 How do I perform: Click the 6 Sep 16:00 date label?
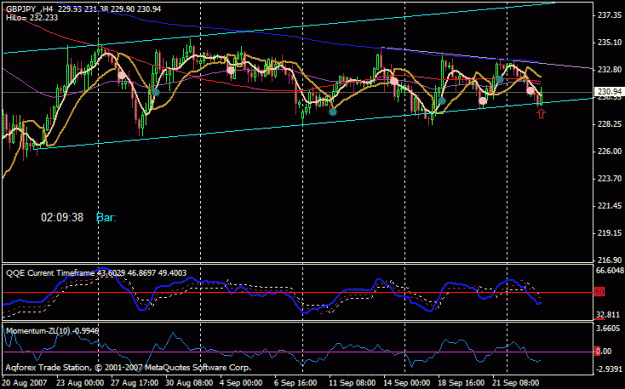[x=296, y=383]
